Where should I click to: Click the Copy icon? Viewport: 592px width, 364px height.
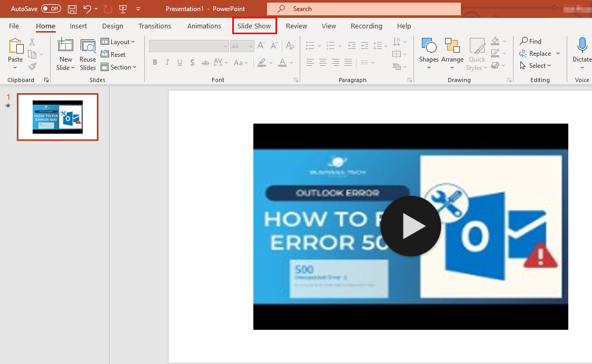[x=33, y=55]
